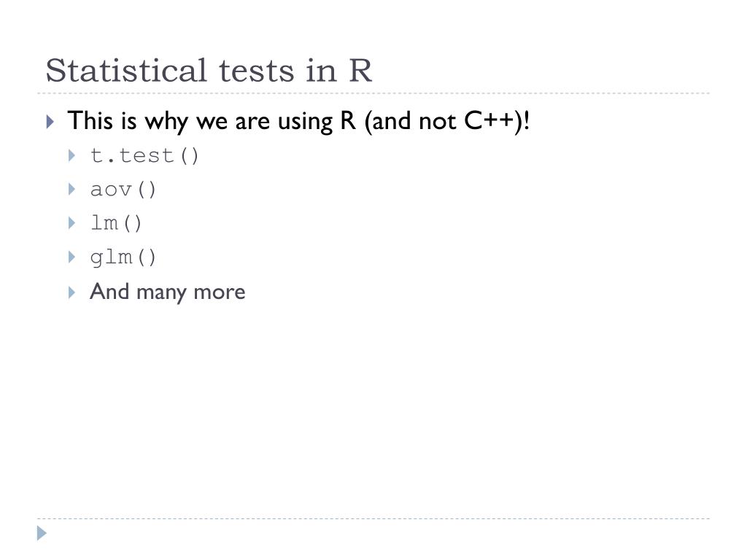Image resolution: width=747 pixels, height=560 pixels.
Task: Click the arrow bullet beside 'And many more'
Action: pyautogui.click(x=72, y=292)
